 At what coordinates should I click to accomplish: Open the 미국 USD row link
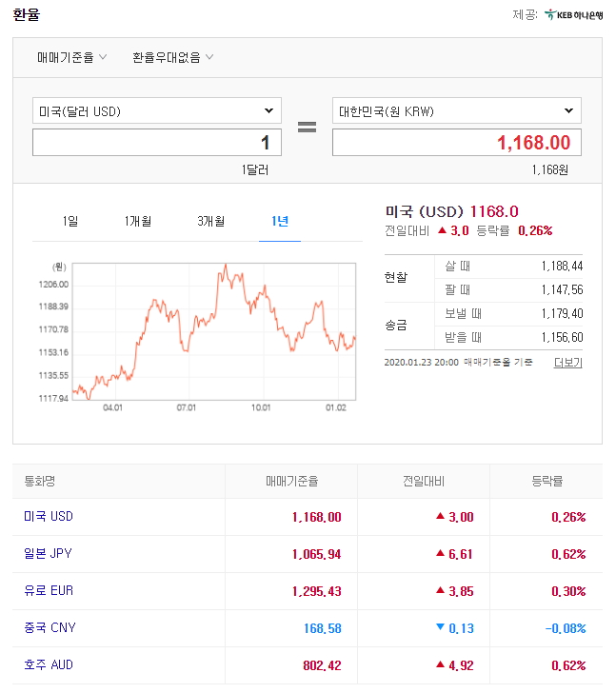(49, 516)
